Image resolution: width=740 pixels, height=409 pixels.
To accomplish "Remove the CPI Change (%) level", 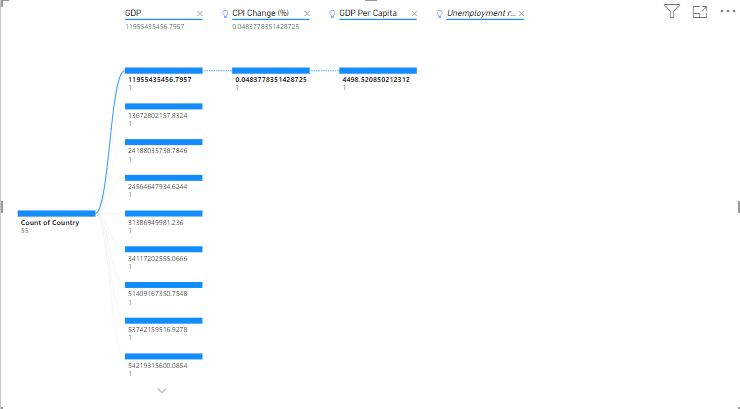I will pyautogui.click(x=307, y=14).
